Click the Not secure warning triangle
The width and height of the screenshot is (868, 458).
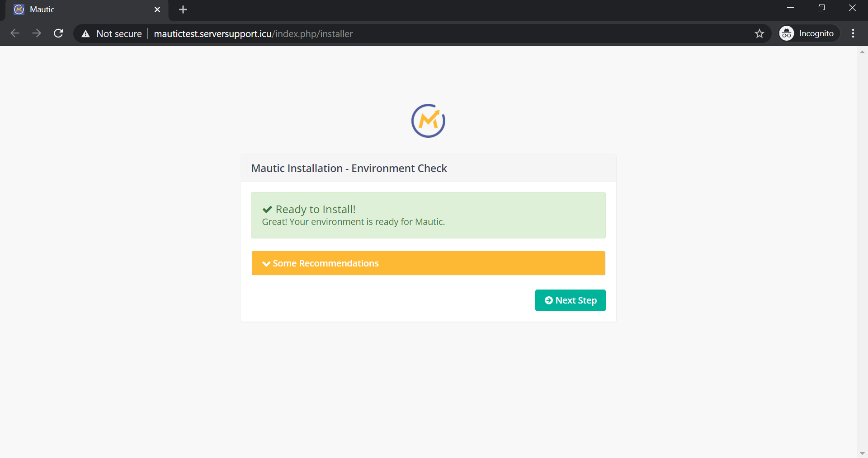85,34
